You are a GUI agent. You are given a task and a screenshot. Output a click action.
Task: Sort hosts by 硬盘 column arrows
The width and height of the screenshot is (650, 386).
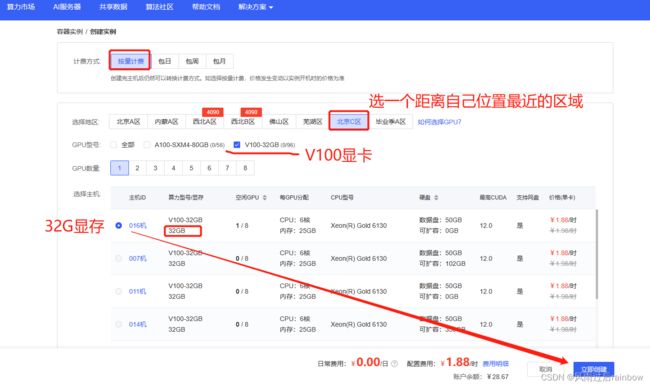click(436, 197)
